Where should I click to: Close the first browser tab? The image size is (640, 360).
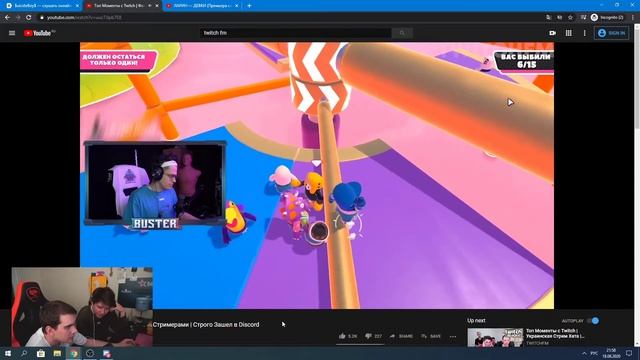[x=77, y=6]
